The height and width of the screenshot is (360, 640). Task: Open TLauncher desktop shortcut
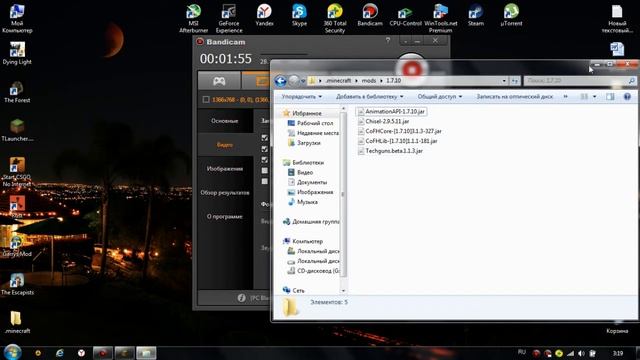tap(17, 130)
